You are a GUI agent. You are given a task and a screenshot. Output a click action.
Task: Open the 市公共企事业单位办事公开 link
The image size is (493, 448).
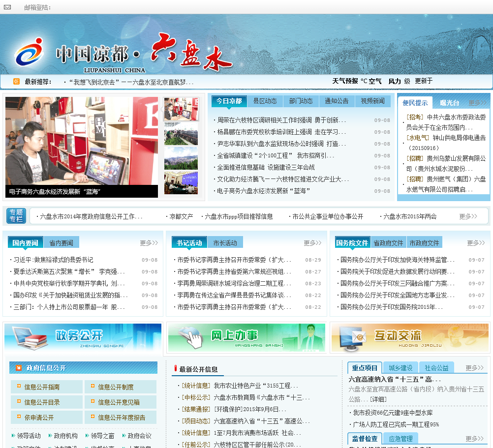pos(328,216)
